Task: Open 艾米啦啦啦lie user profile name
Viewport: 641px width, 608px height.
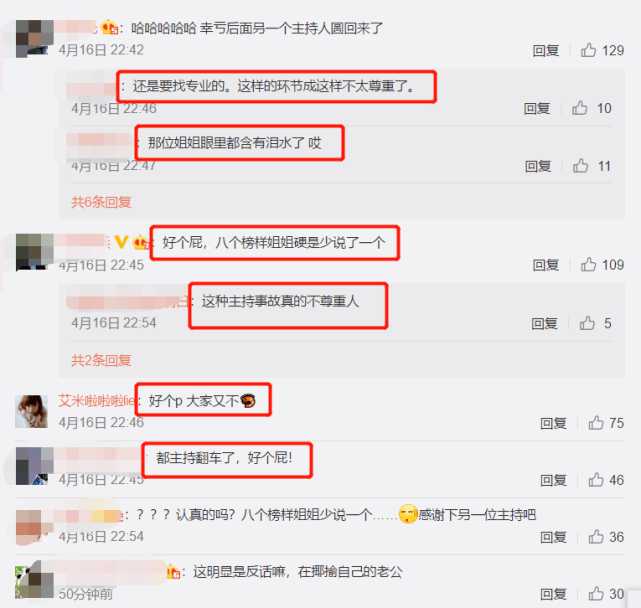Action: (x=96, y=401)
